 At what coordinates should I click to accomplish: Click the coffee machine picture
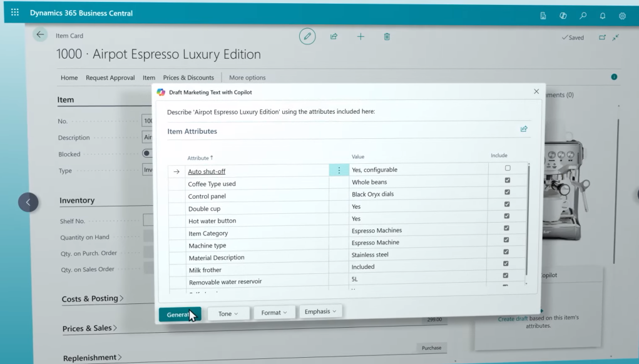pyautogui.click(x=566, y=190)
